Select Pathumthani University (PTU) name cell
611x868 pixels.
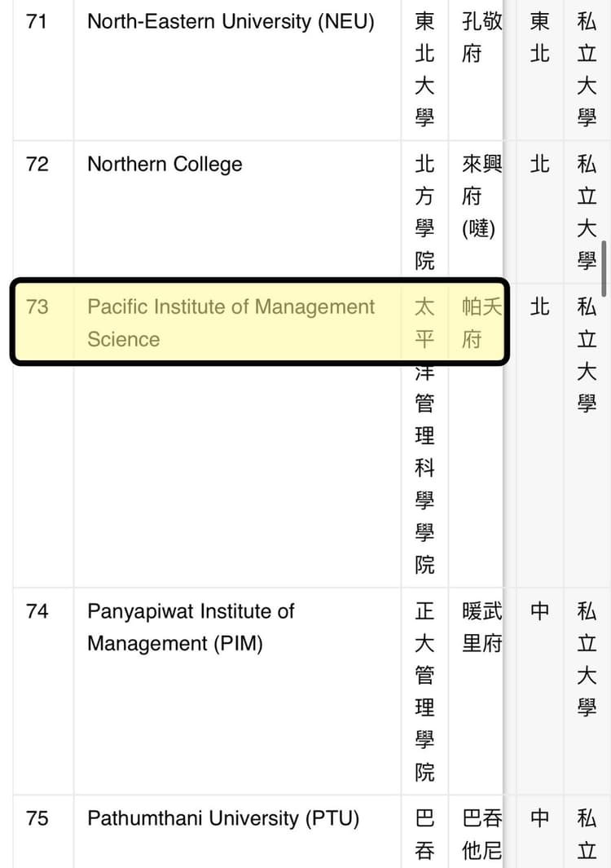click(223, 817)
